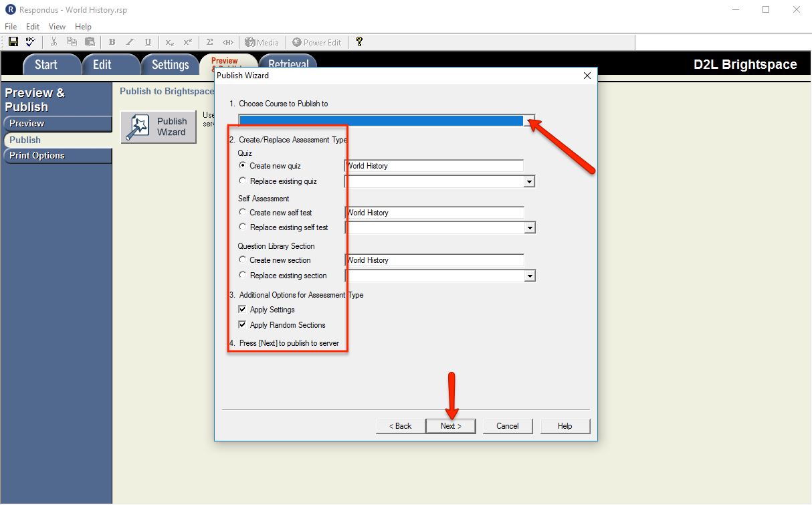
Task: Switch to the Retrieval tab
Action: coord(289,62)
